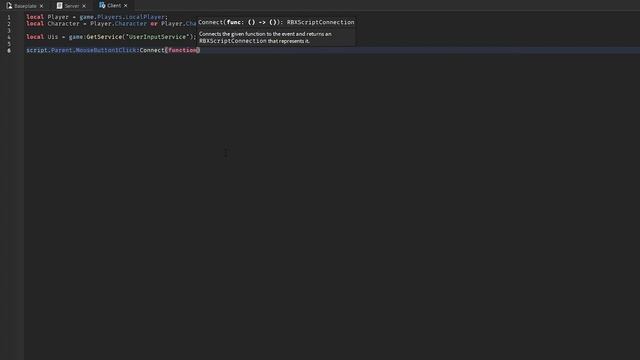The height and width of the screenshot is (360, 640).
Task: Click 'script' at start of line 6
Action: click(37, 50)
